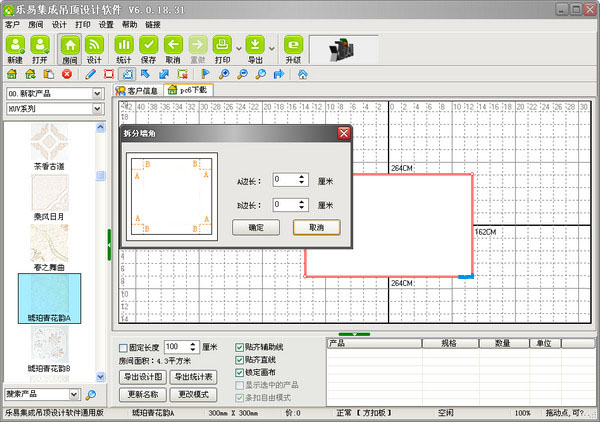Open dropdown arrow next to 打印 button
The height and width of the screenshot is (422, 600).
click(x=237, y=47)
